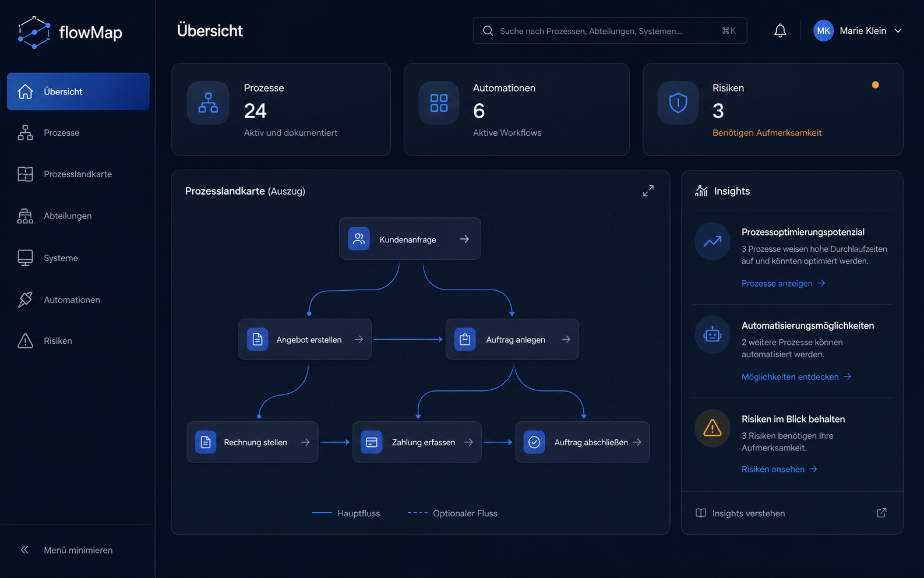
Task: Click the trend arrow icon for Prozessoptimierungspotenzial
Action: [x=713, y=241]
